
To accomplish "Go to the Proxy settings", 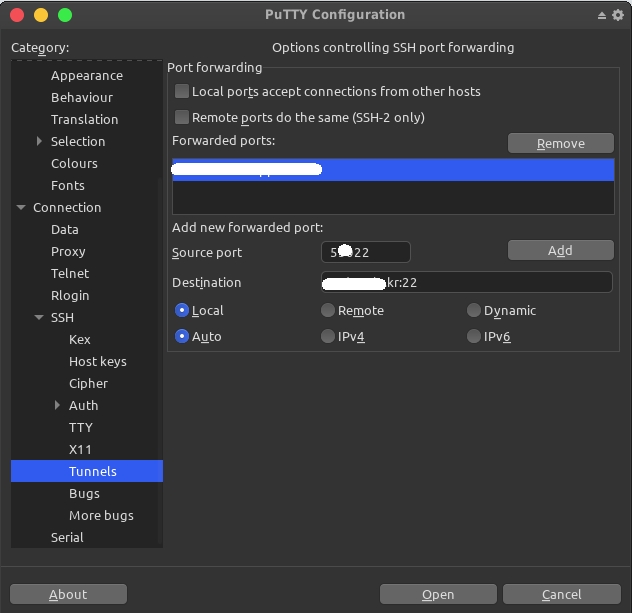I will coord(68,251).
